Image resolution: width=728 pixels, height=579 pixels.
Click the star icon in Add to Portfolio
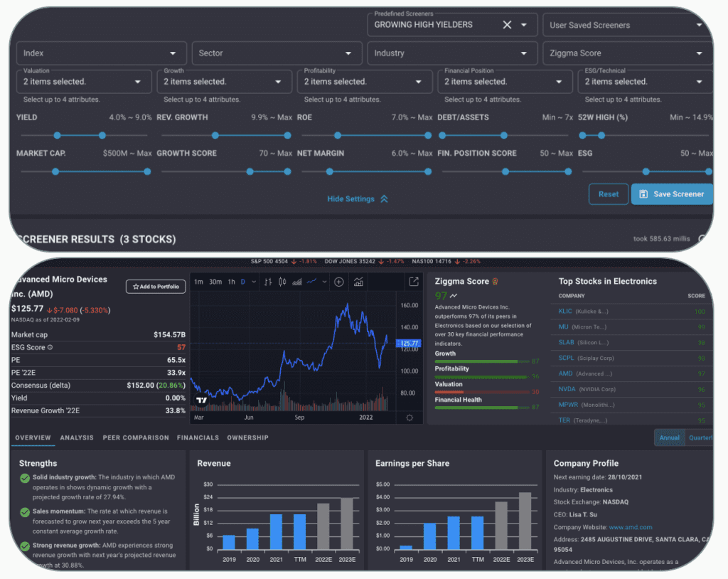click(x=136, y=287)
